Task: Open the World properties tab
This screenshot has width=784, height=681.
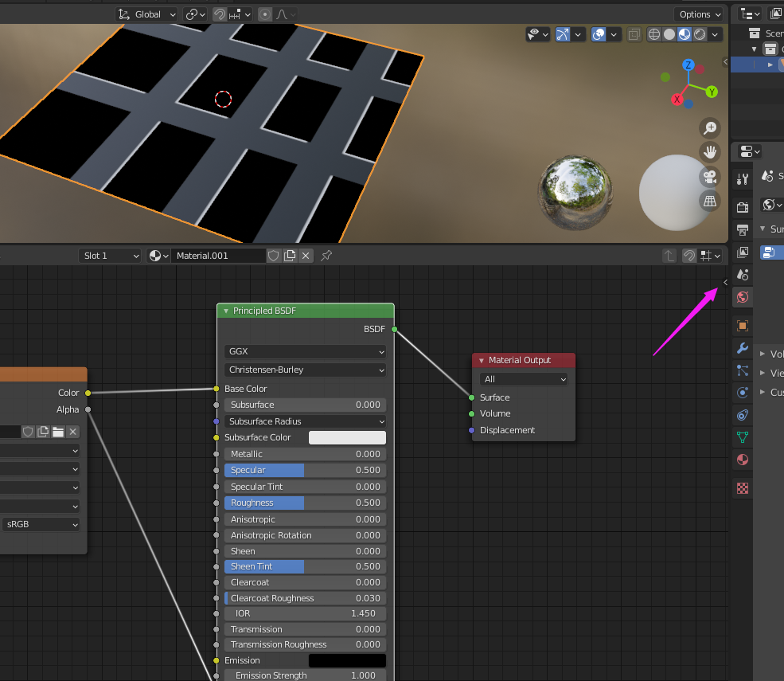Action: [743, 297]
